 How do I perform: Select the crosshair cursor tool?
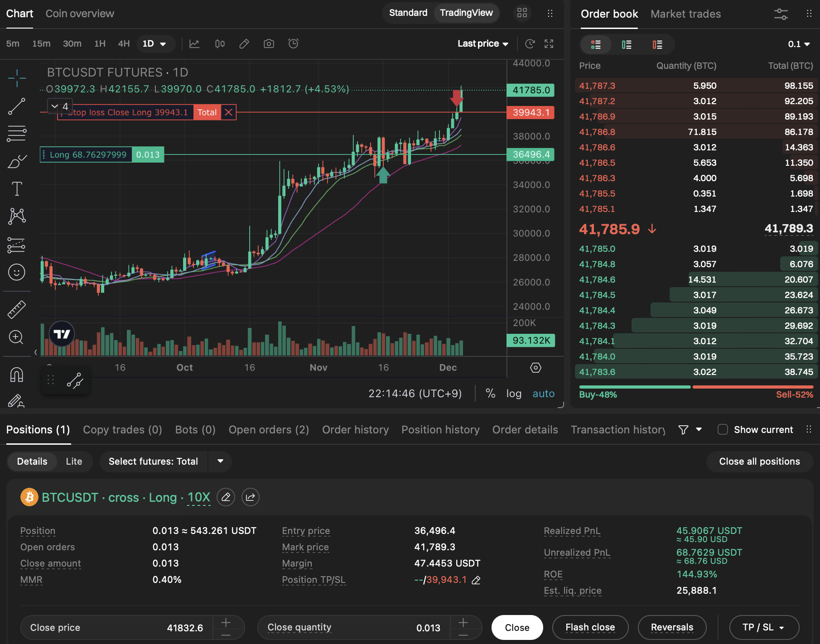[x=17, y=78]
